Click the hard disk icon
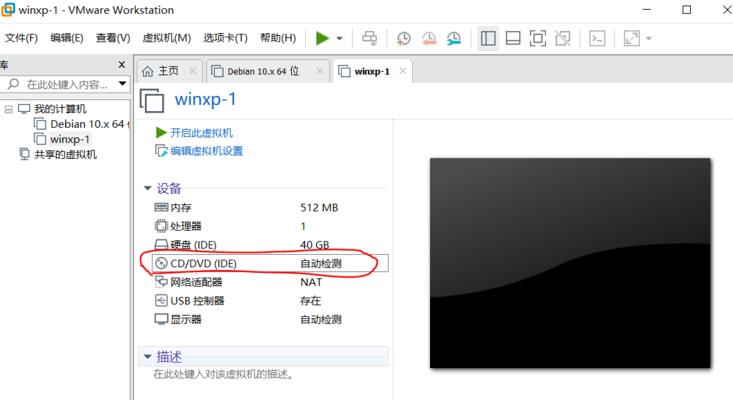The image size is (733, 400). point(161,244)
